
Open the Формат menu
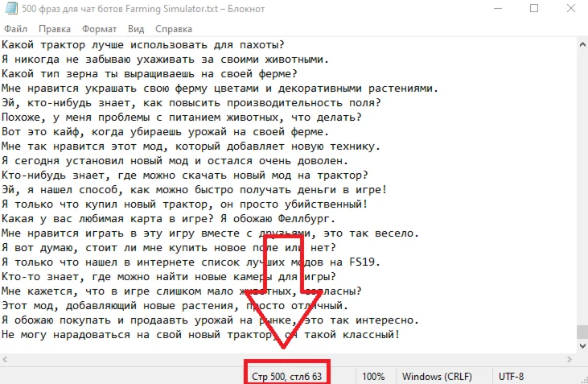click(x=100, y=29)
